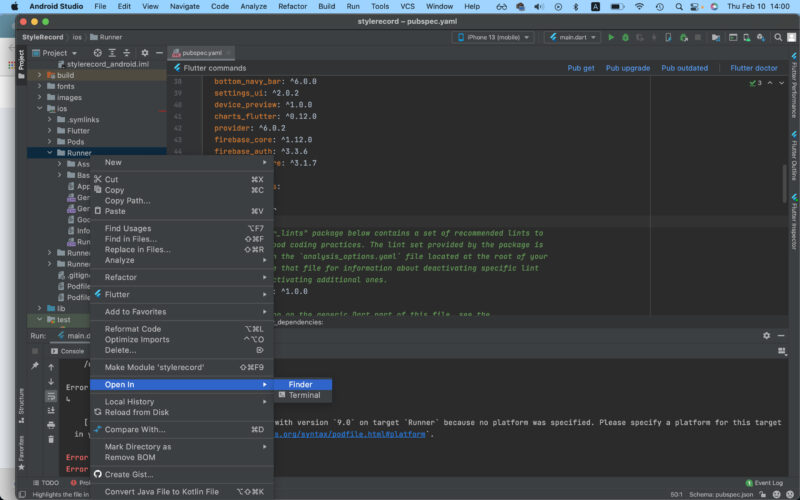Toggle the Favorites side tab

21,453
